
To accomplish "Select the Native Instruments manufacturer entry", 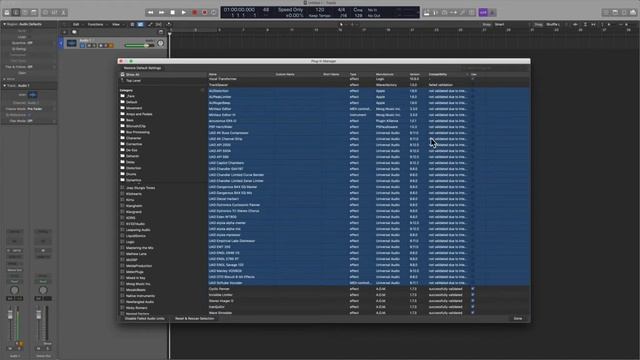I will tap(140, 296).
